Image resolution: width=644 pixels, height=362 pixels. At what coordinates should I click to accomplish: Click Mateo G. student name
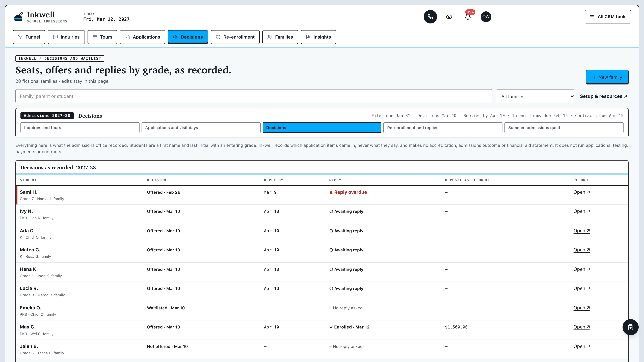tap(30, 250)
